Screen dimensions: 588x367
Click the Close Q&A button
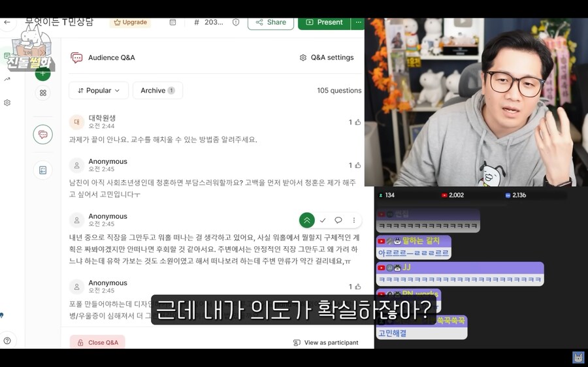pos(97,342)
